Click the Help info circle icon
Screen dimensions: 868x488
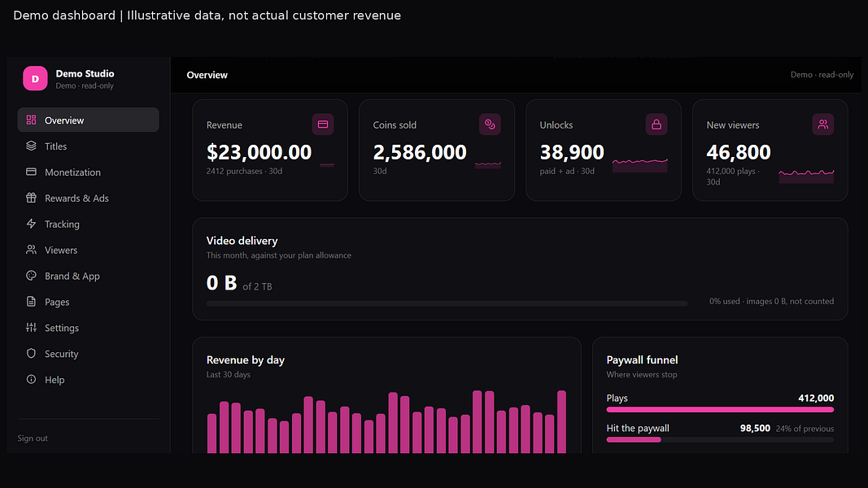pos(31,380)
